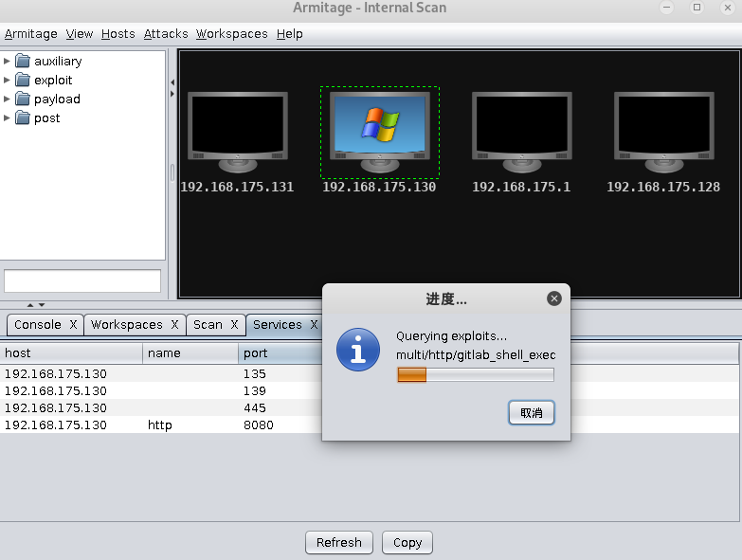Click the 'http' name cell

coord(160,425)
